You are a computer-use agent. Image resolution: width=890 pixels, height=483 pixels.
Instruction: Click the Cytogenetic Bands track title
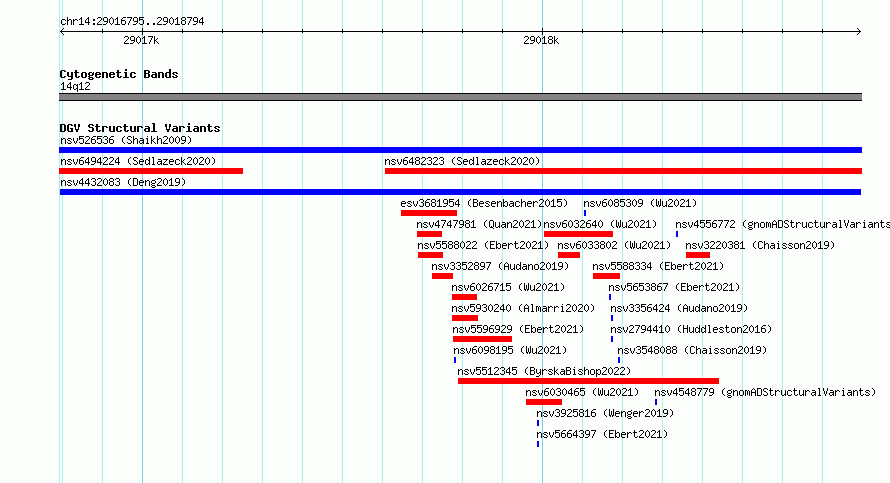[x=119, y=74]
